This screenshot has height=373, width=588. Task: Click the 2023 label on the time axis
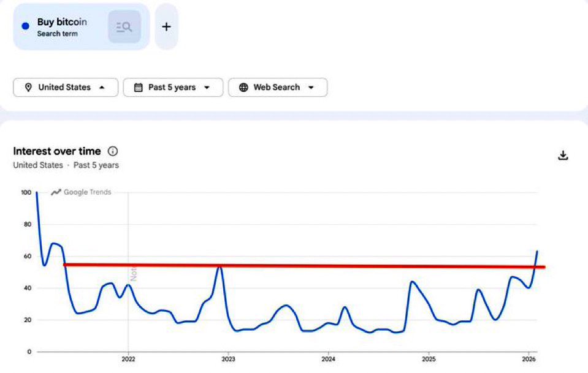[x=228, y=358]
